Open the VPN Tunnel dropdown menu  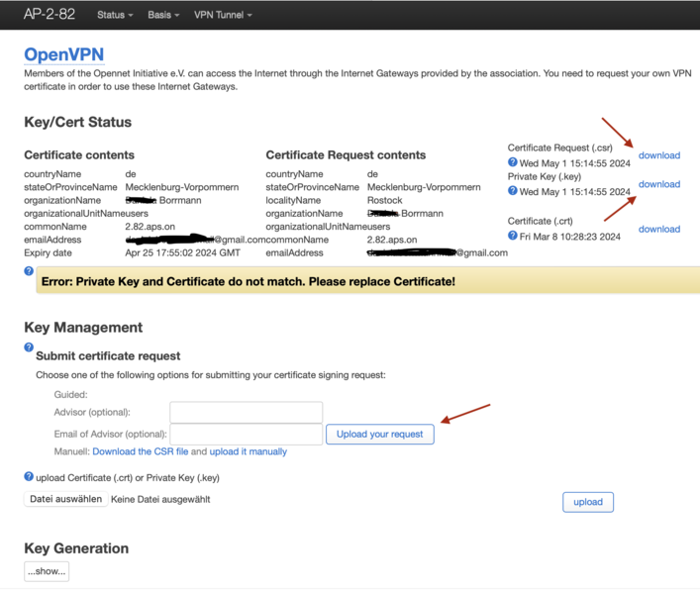(x=223, y=15)
